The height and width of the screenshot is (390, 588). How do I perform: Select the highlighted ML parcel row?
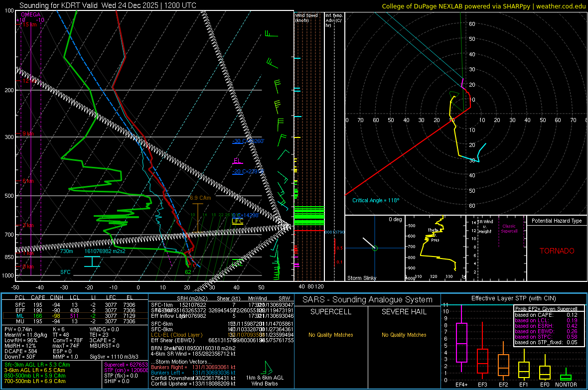[75, 315]
